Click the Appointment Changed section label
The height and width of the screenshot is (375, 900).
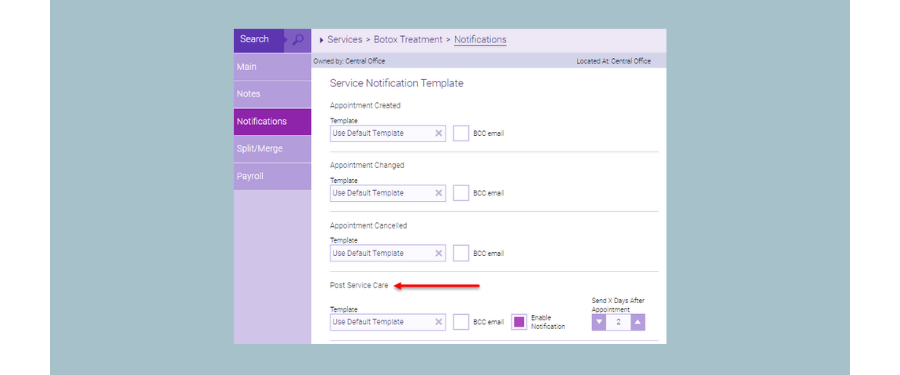click(x=367, y=165)
